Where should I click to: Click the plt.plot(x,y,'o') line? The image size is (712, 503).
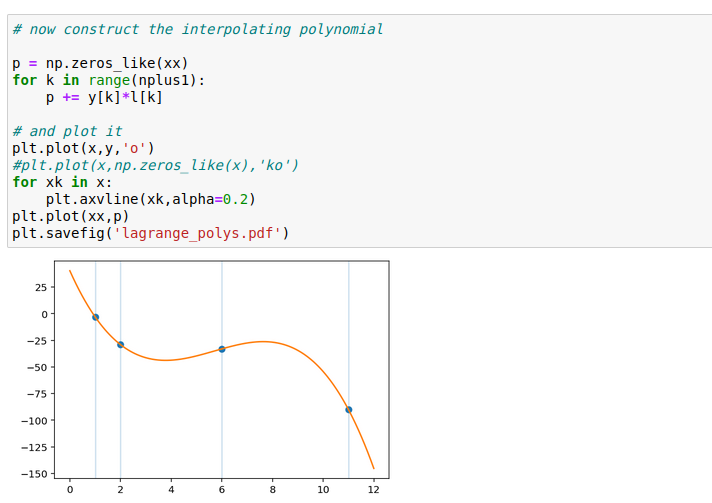83,148
